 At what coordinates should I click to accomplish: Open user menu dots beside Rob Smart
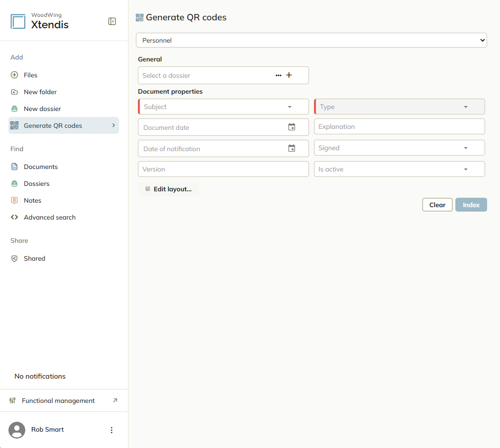click(x=112, y=430)
